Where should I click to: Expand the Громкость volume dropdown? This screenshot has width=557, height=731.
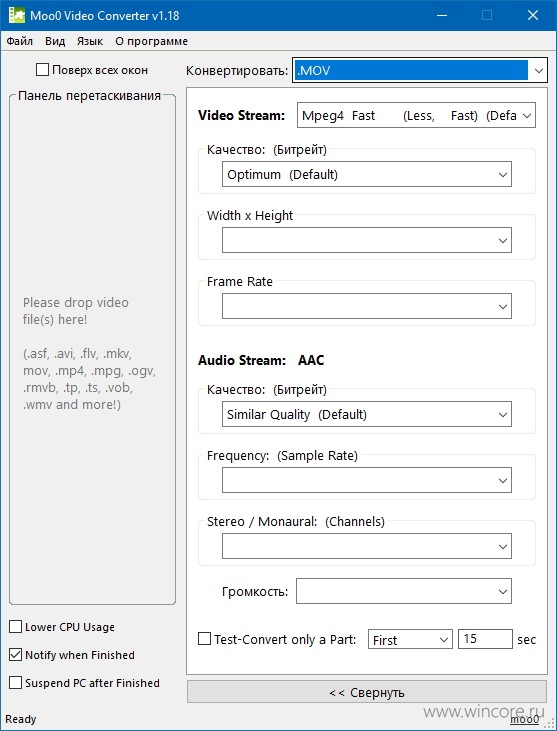click(x=404, y=591)
